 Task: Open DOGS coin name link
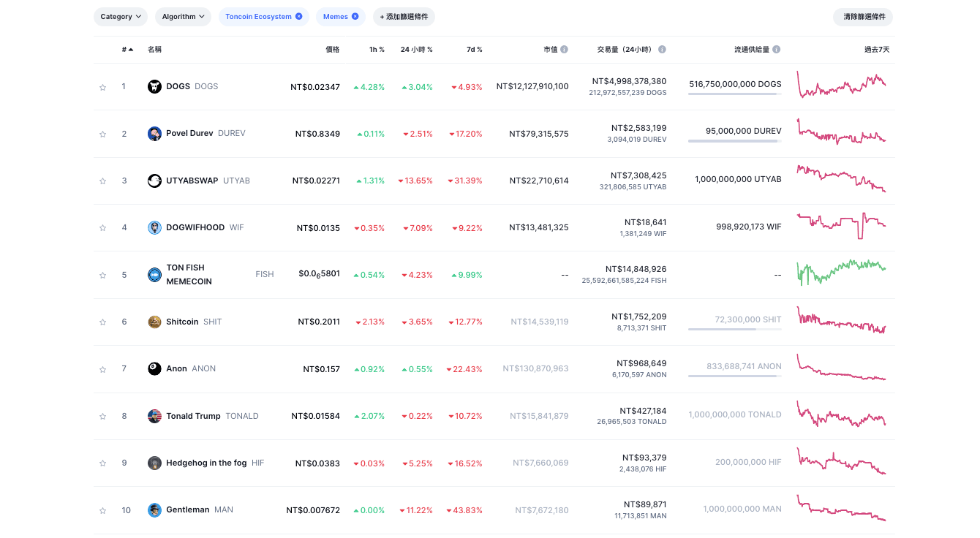point(178,86)
